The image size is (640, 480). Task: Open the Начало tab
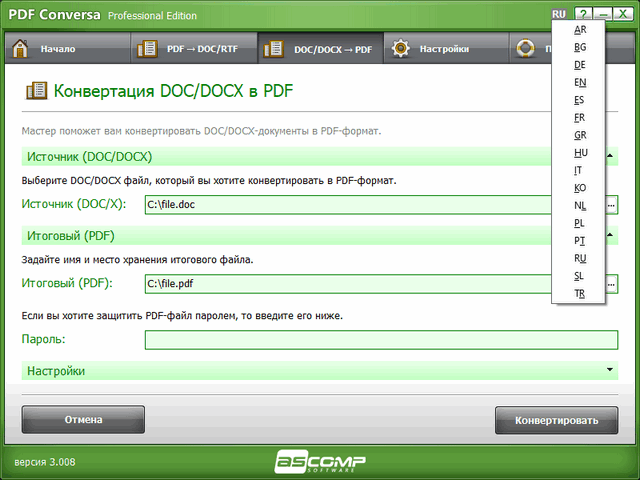(68, 49)
